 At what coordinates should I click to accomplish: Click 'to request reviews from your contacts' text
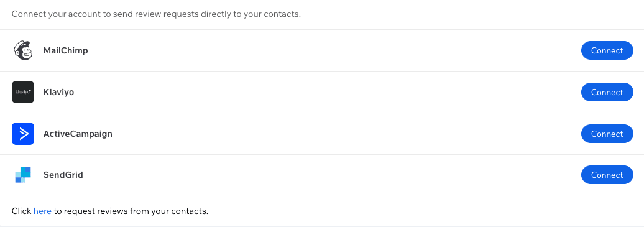pyautogui.click(x=131, y=211)
